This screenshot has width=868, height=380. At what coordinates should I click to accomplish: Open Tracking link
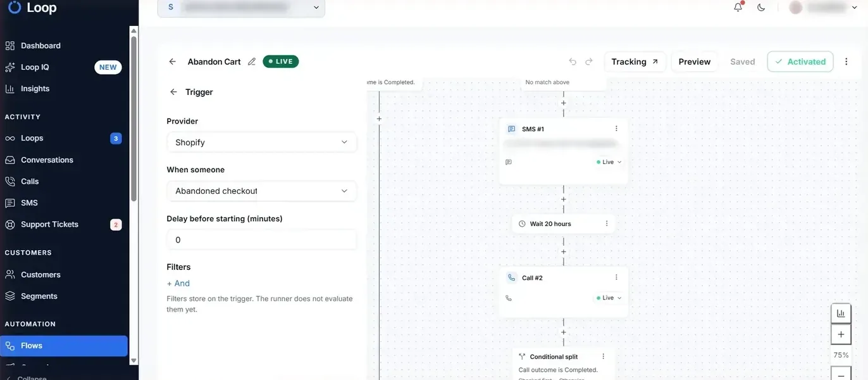coord(635,61)
